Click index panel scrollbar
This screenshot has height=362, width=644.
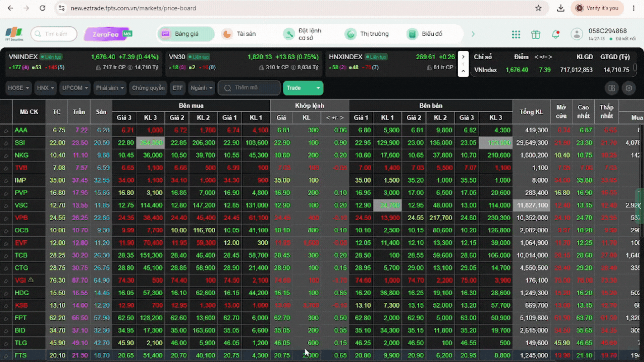pos(635,68)
